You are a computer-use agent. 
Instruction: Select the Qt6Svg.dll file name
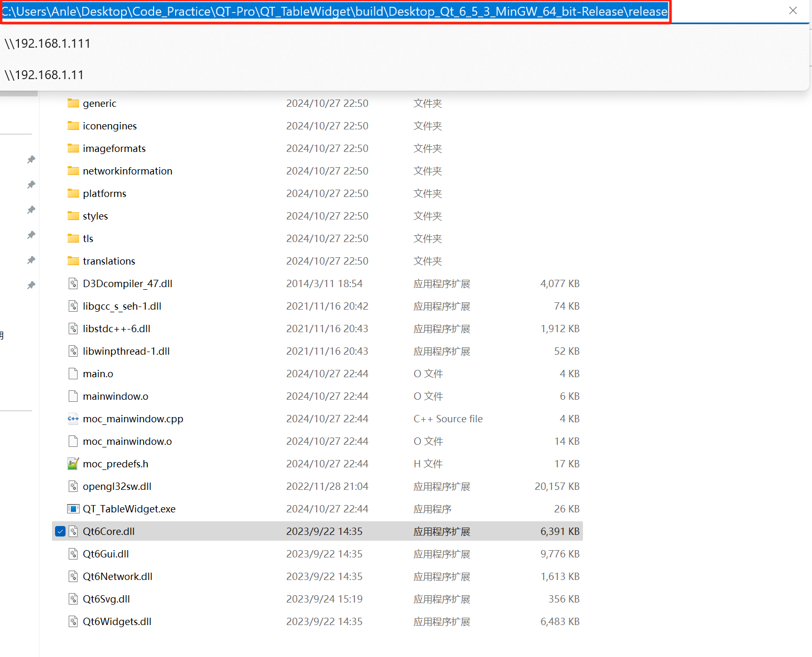click(106, 599)
